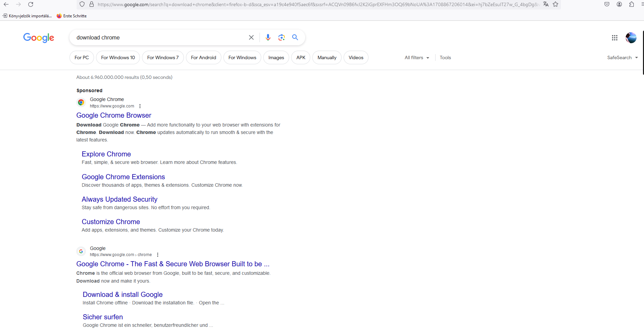Go to the Google logo home page

pyautogui.click(x=38, y=38)
